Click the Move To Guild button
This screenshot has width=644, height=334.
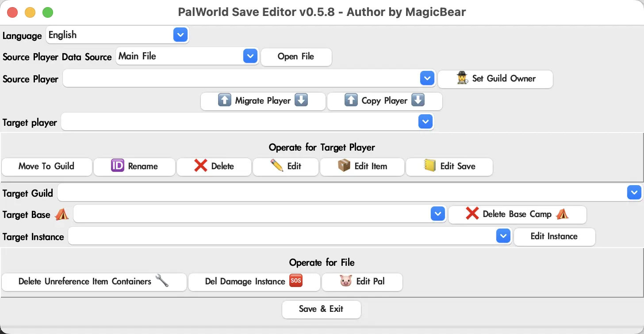47,167
